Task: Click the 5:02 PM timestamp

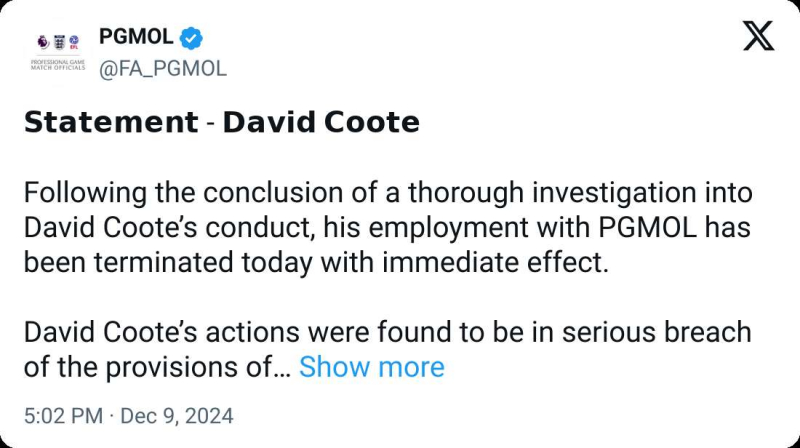Action: 62,415
